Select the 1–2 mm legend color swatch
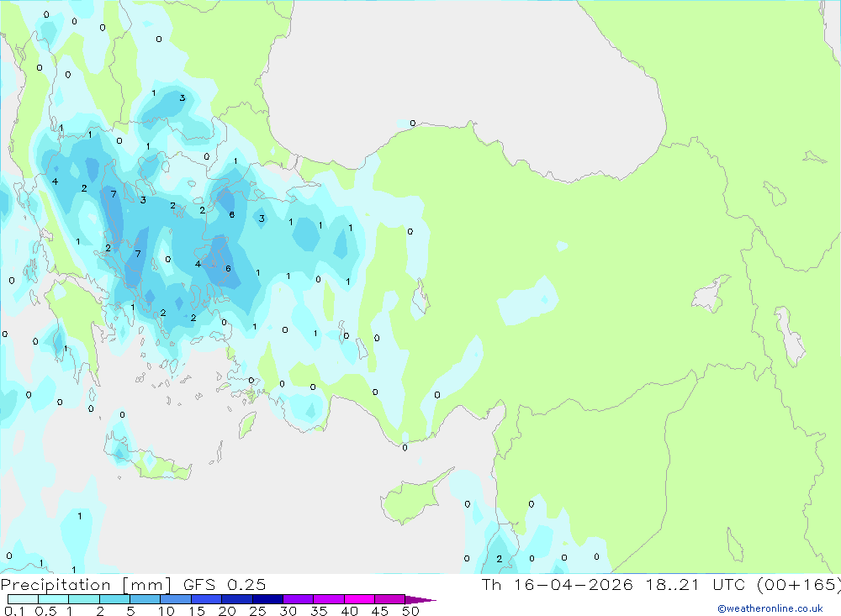This screenshot has height=616, width=841. click(83, 599)
